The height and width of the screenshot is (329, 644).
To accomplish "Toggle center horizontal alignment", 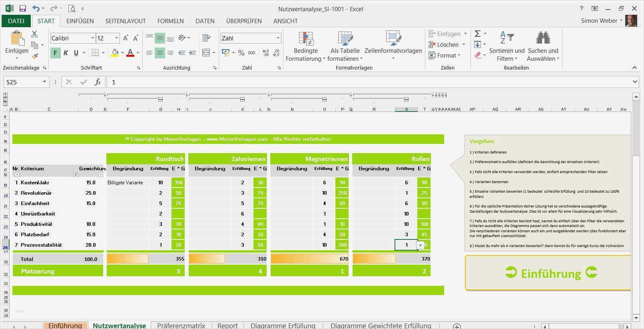I will click(x=160, y=53).
